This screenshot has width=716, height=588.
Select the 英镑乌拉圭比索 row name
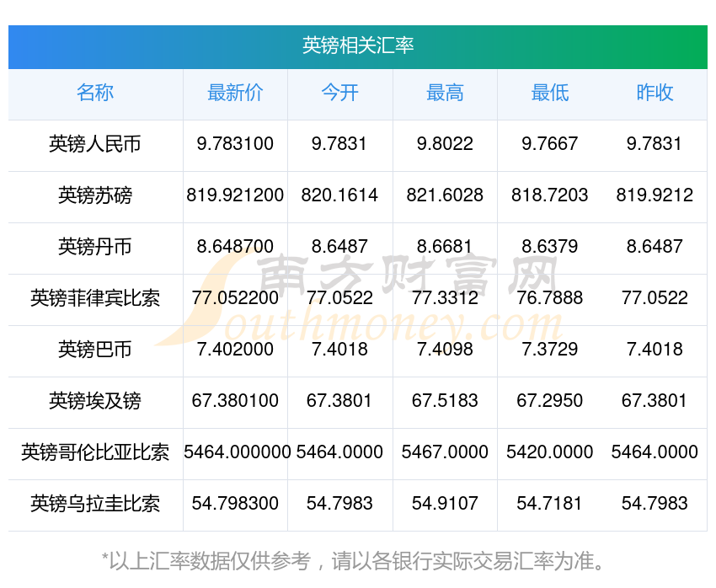pyautogui.click(x=95, y=504)
